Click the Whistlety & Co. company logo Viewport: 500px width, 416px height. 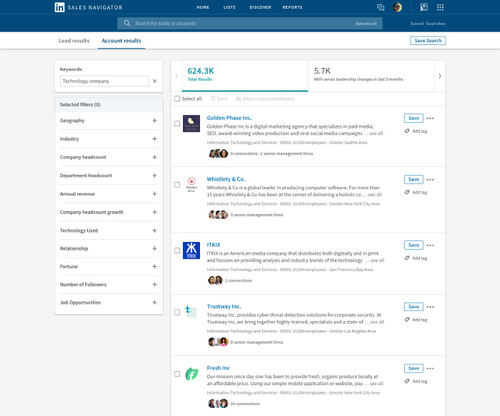pyautogui.click(x=191, y=185)
